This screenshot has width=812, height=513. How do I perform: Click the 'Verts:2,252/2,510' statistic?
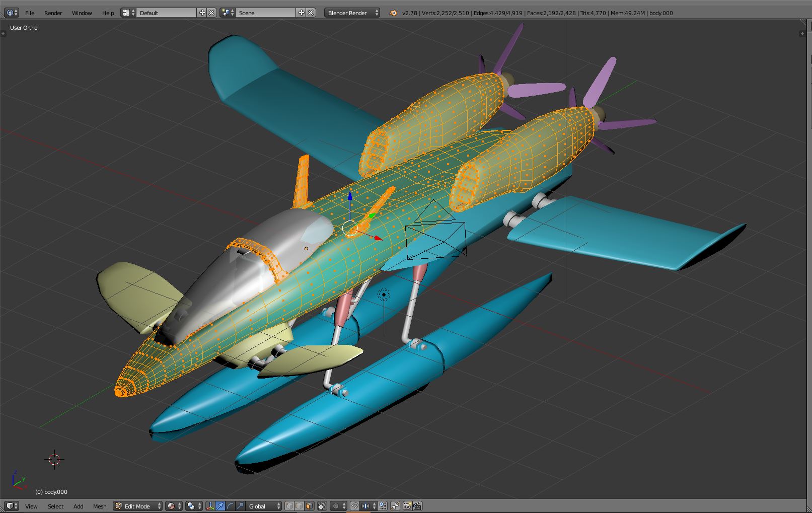(445, 13)
